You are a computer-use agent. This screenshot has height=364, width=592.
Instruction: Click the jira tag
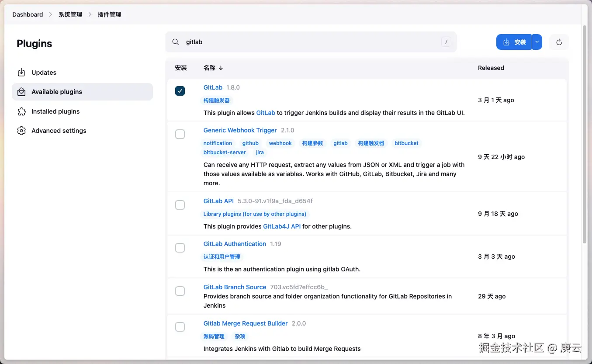[x=260, y=153]
